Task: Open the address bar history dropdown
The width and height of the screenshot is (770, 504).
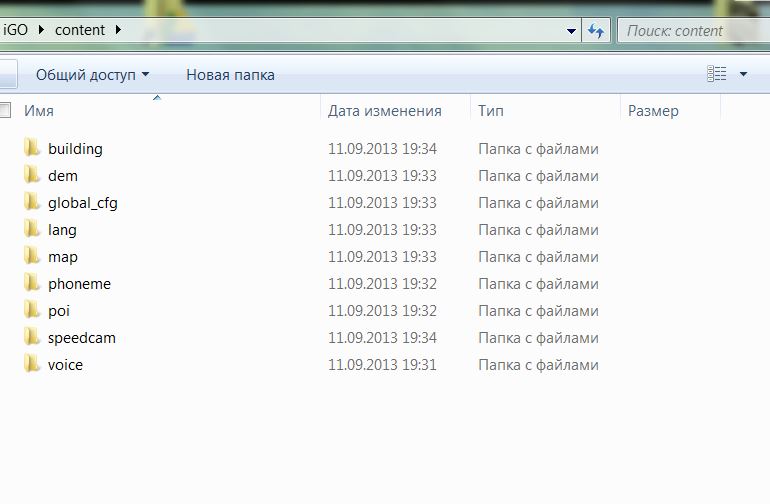Action: pyautogui.click(x=571, y=30)
